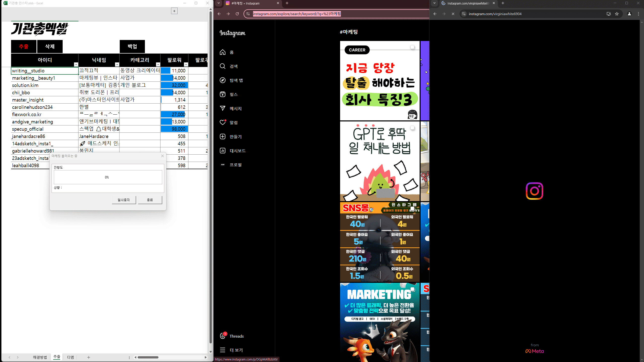
Task: Switch to the 디엠 sheet tab
Action: point(70,357)
